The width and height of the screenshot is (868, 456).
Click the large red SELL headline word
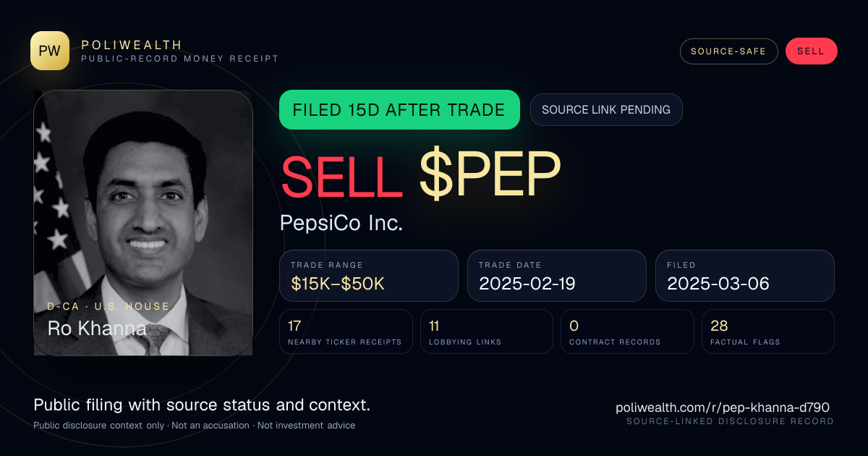(x=342, y=177)
